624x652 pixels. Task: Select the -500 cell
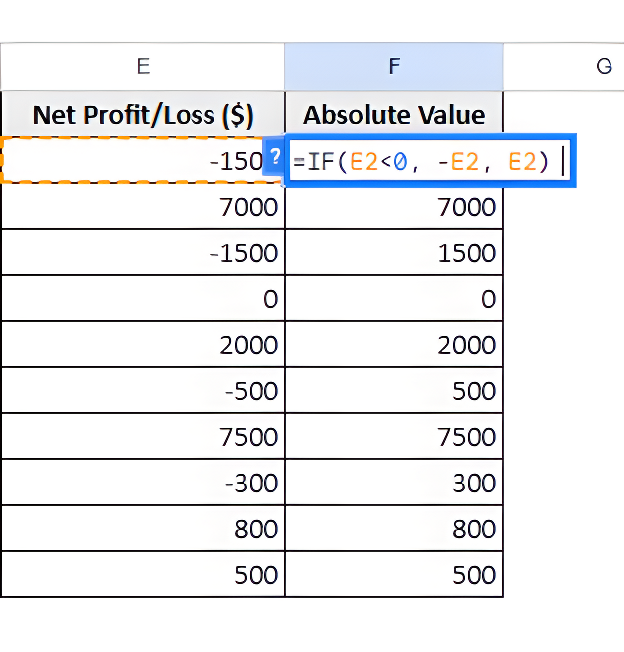143,390
